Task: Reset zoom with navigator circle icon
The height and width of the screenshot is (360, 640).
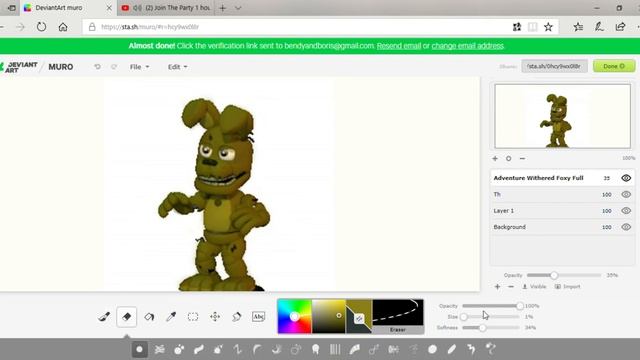Action: [x=509, y=158]
